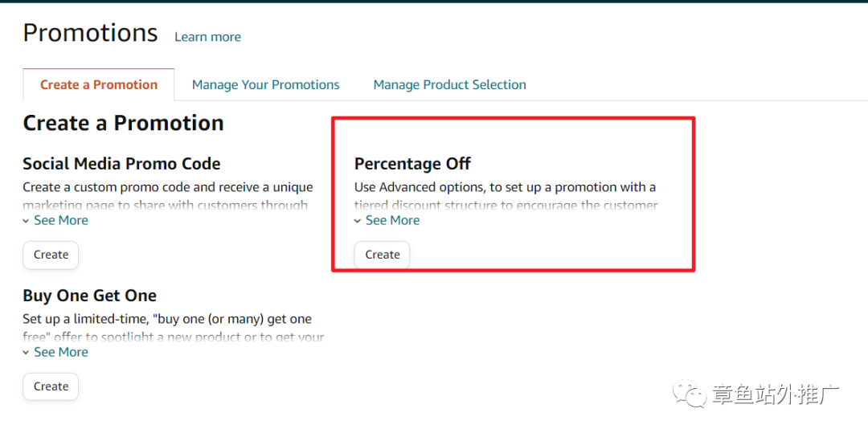This screenshot has height=433, width=868.
Task: Expand See More for Buy One Get One
Action: (61, 352)
